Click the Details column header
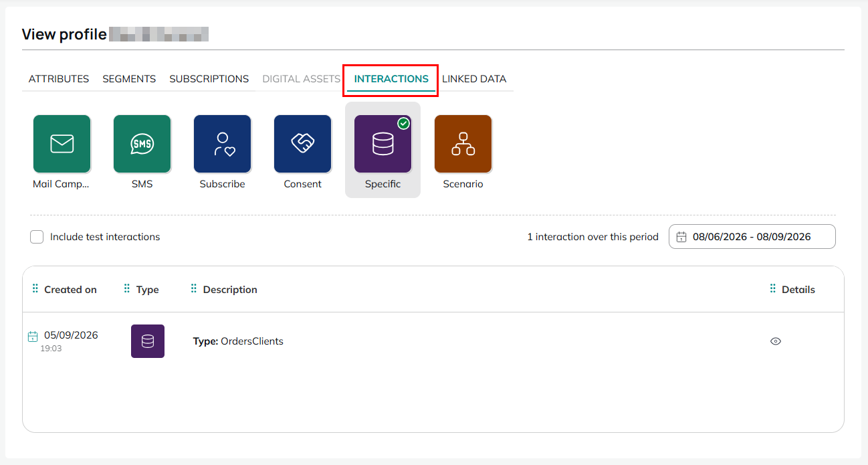The image size is (868, 465). click(x=798, y=290)
